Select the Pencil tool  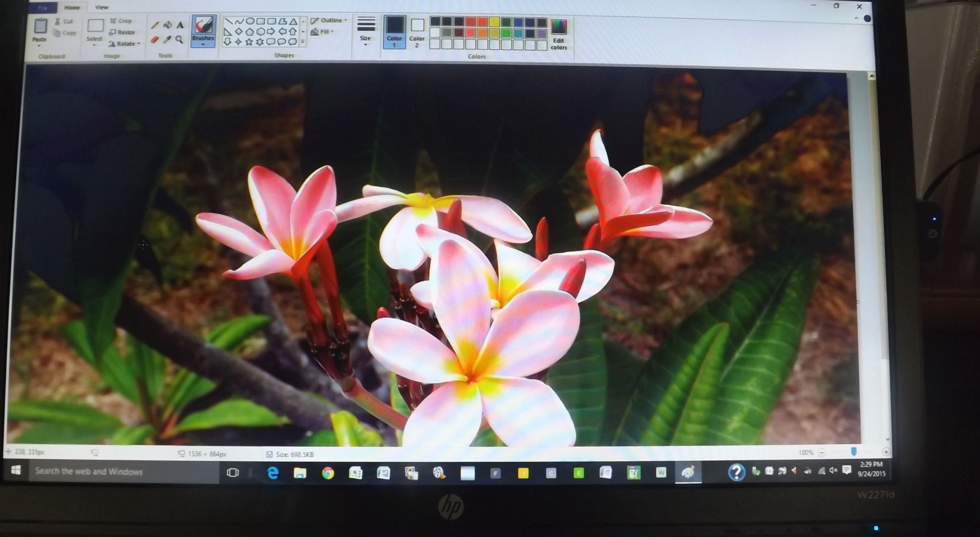154,25
